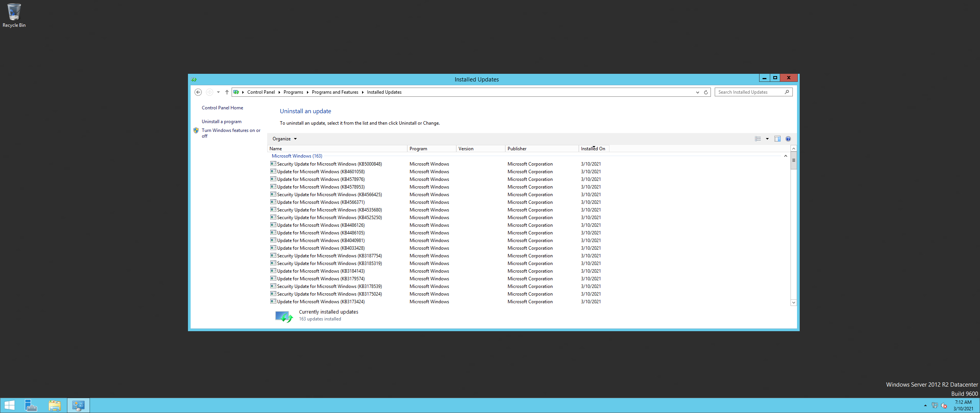980x413 pixels.
Task: Expand dropdown after Programs breadcrumb
Action: coord(307,92)
